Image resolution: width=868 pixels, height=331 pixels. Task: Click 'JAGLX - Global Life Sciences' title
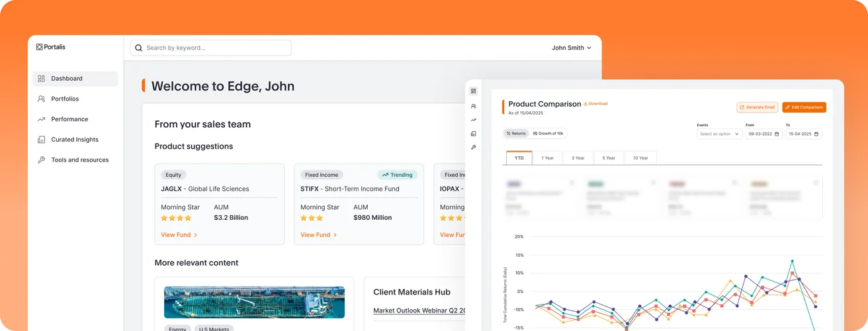point(205,189)
